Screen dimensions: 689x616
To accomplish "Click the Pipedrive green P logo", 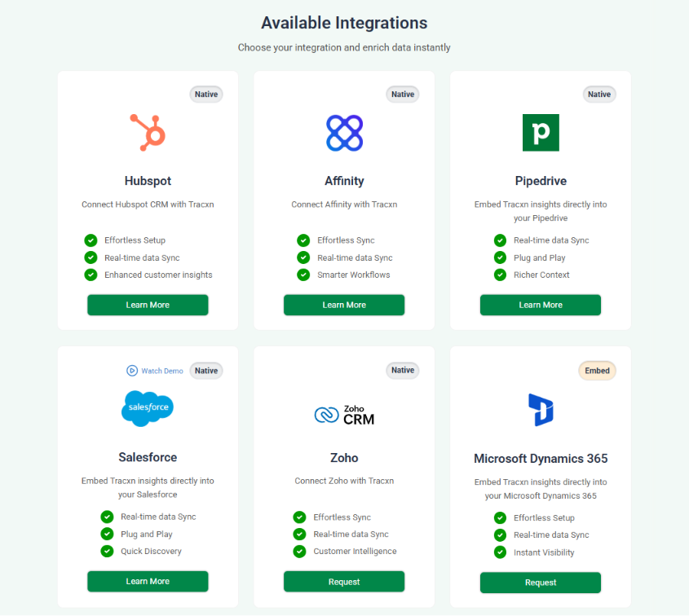I will coord(541,133).
